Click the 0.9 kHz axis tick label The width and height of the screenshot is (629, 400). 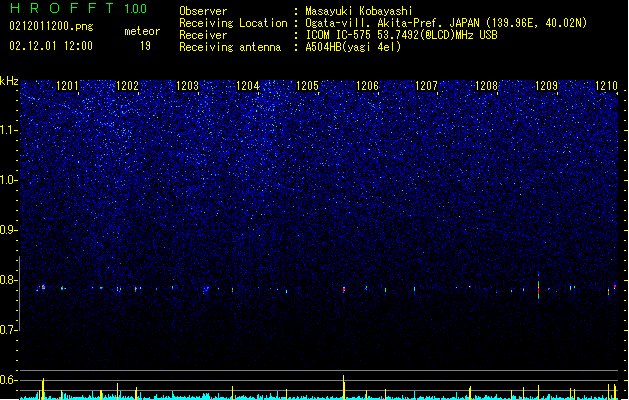[x=8, y=230]
